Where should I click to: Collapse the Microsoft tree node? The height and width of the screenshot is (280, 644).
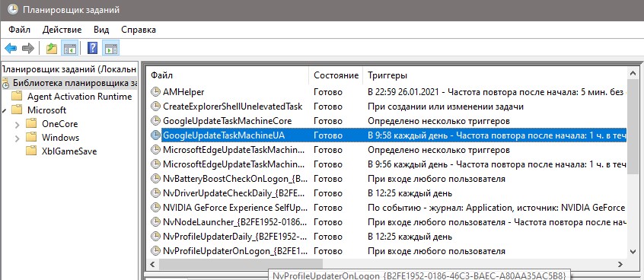pyautogui.click(x=3, y=110)
